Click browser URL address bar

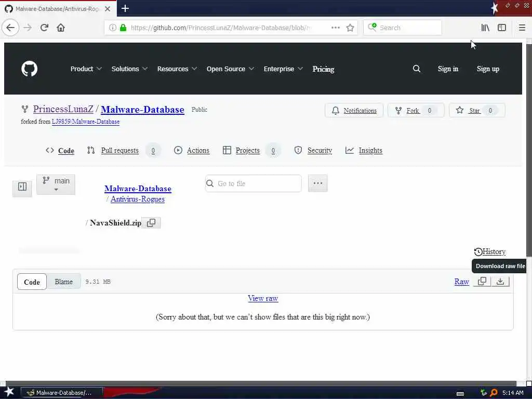[220, 28]
